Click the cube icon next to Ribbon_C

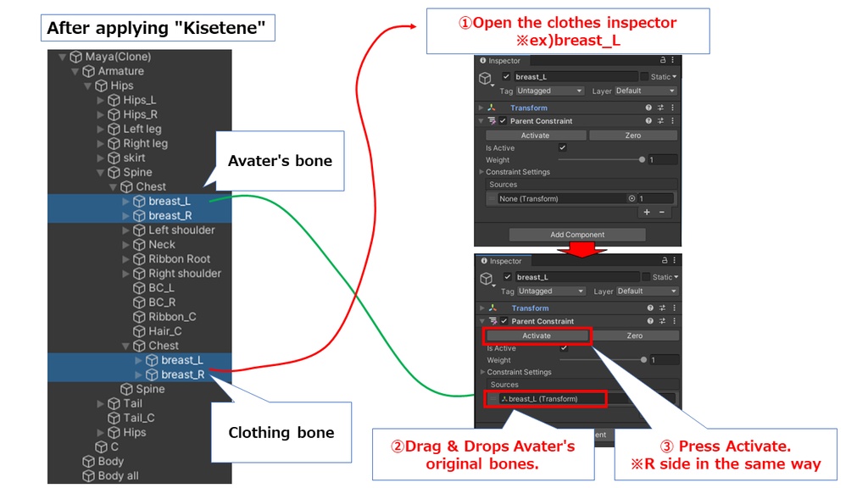pos(140,317)
